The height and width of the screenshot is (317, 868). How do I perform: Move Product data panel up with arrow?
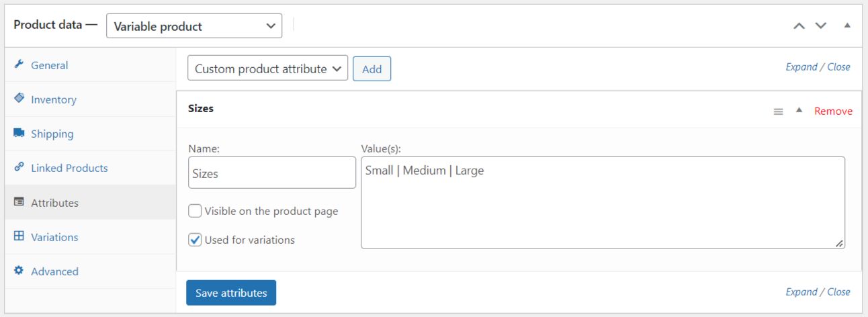(x=799, y=26)
